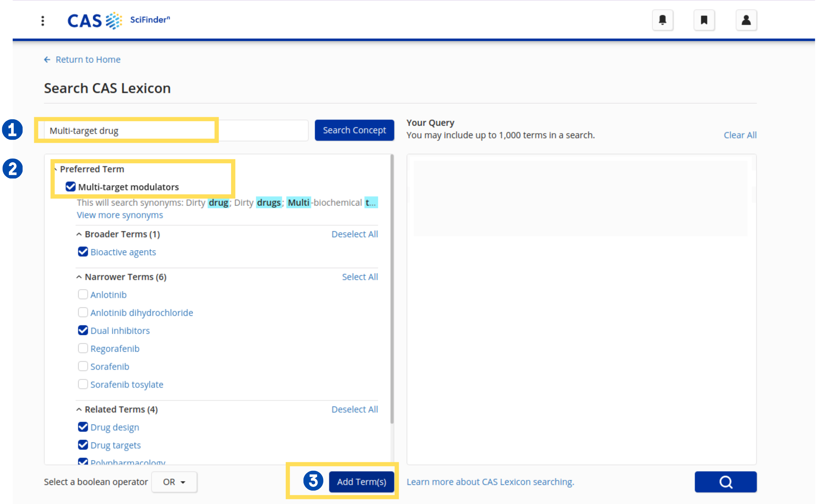Uncheck Dual inhibitors checkbox
The width and height of the screenshot is (828, 504).
tap(83, 330)
